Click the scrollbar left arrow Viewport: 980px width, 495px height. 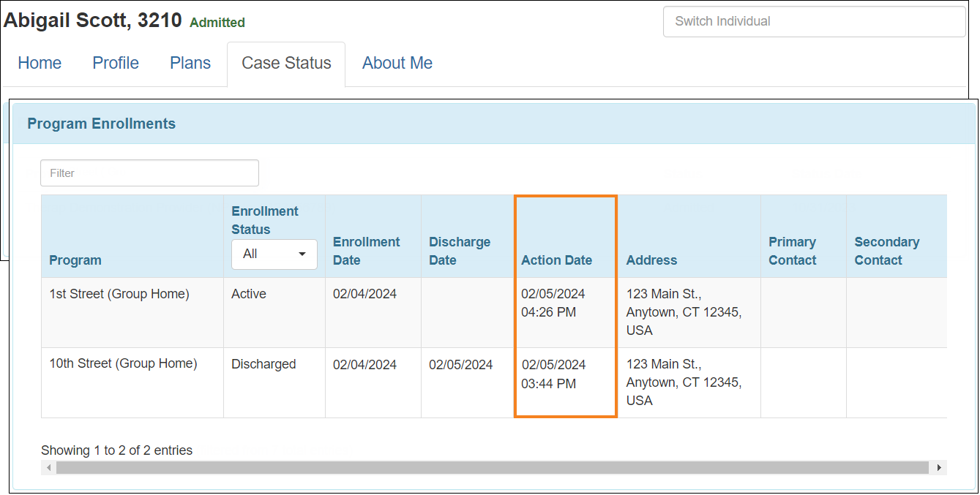tap(48, 468)
